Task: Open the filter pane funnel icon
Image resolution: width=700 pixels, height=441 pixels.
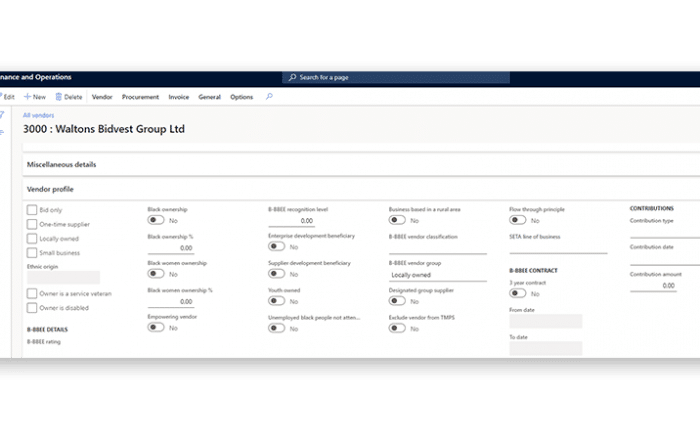Action: (3, 116)
